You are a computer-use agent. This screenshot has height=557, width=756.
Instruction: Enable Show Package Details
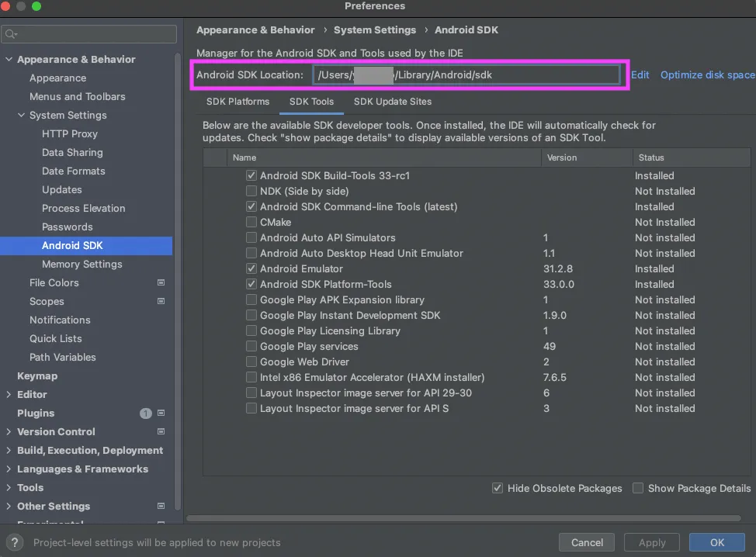(638, 488)
